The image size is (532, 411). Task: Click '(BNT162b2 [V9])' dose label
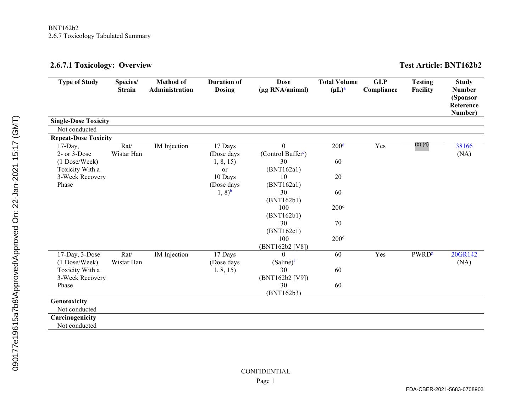click(283, 278)
